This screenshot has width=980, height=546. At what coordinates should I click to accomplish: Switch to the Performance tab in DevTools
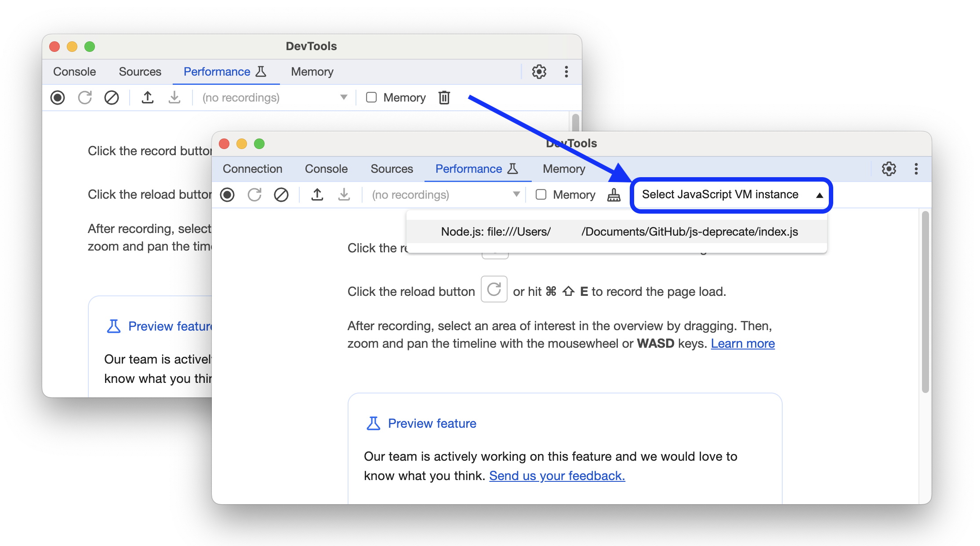point(468,169)
